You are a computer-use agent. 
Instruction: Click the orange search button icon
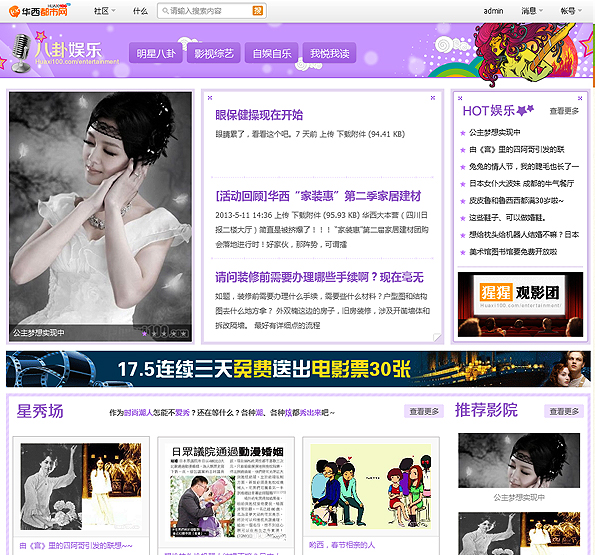258,11
